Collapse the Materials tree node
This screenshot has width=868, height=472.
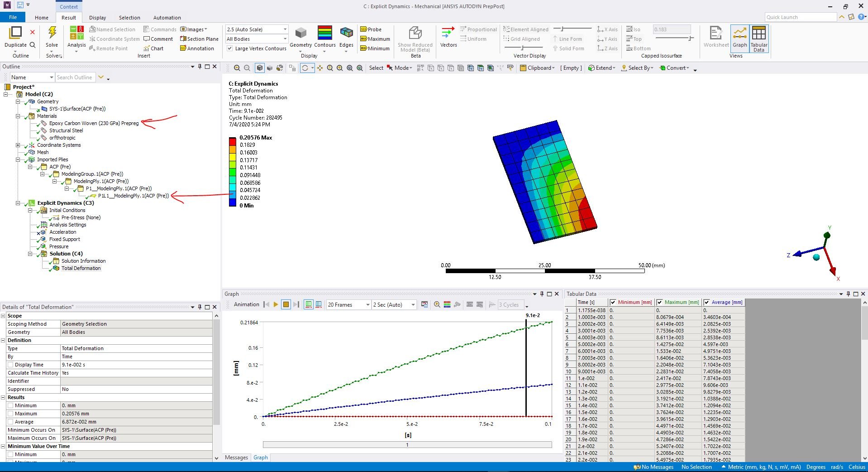(x=18, y=116)
